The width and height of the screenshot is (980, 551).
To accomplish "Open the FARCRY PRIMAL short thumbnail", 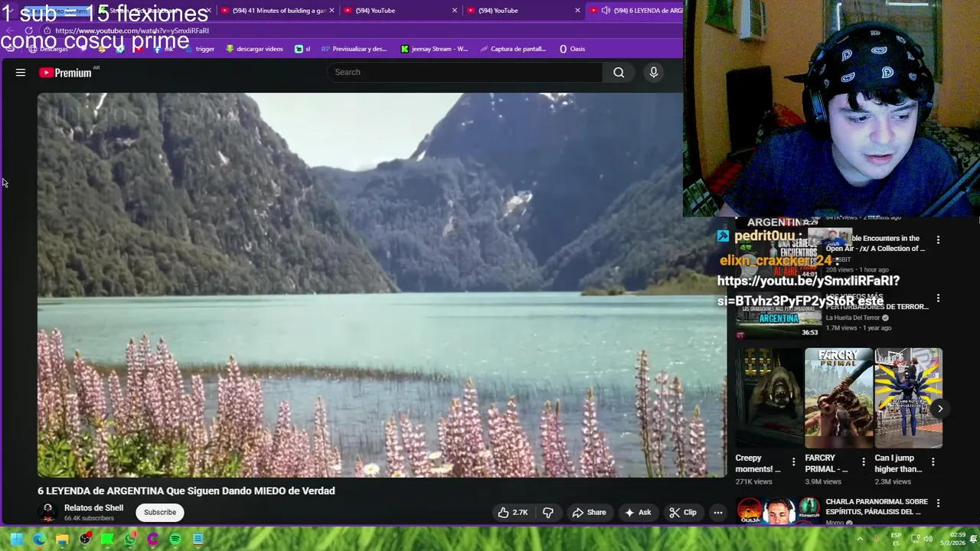I will click(x=838, y=398).
